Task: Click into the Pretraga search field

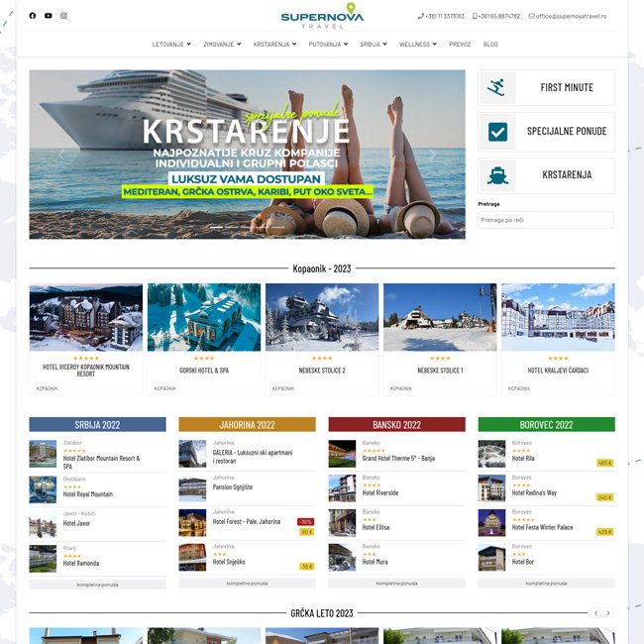Action: tap(545, 219)
